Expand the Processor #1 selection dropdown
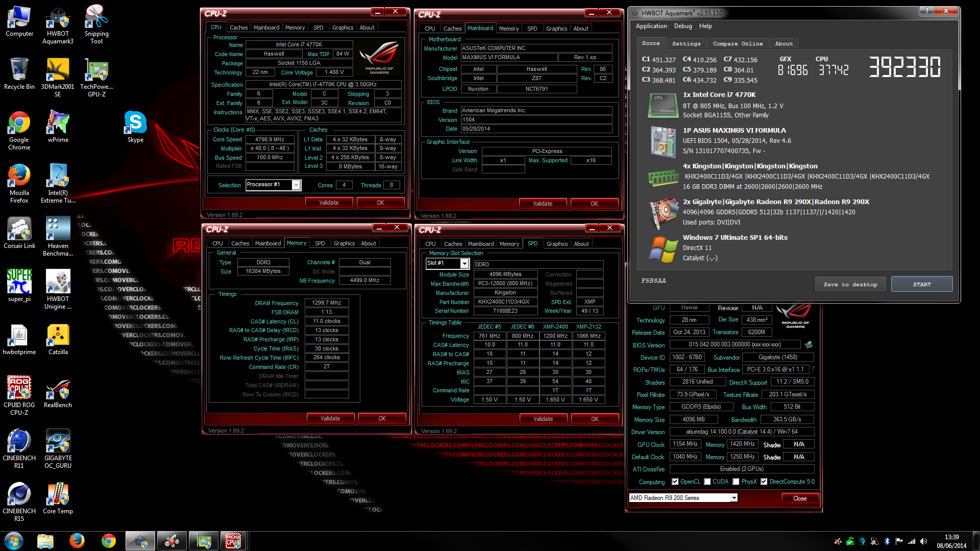Viewport: 980px width, 551px height. tap(296, 185)
